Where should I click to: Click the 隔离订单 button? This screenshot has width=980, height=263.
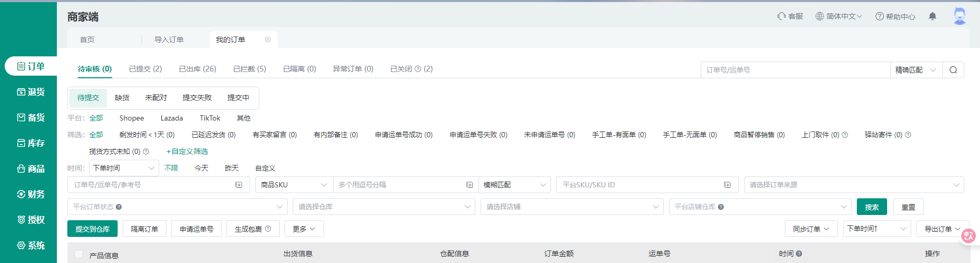(x=145, y=229)
